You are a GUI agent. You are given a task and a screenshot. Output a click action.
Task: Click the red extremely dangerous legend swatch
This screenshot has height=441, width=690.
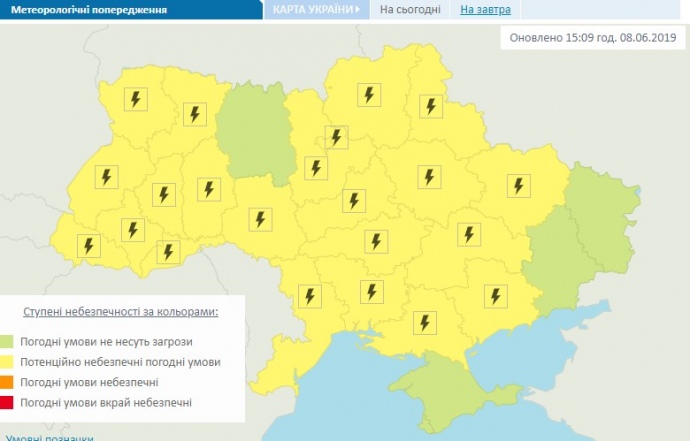[8, 402]
